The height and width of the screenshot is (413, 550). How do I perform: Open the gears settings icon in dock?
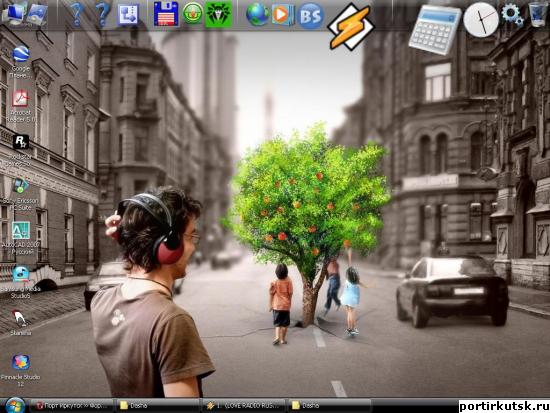click(512, 15)
